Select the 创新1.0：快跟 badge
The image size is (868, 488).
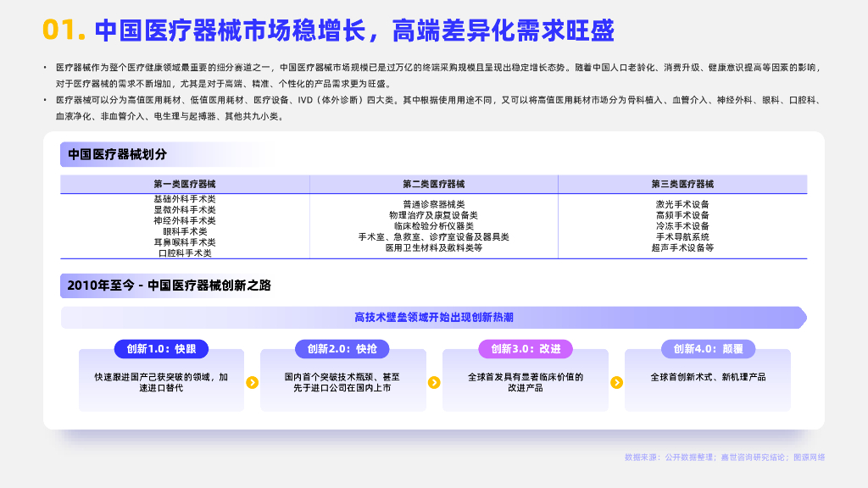[x=161, y=349]
